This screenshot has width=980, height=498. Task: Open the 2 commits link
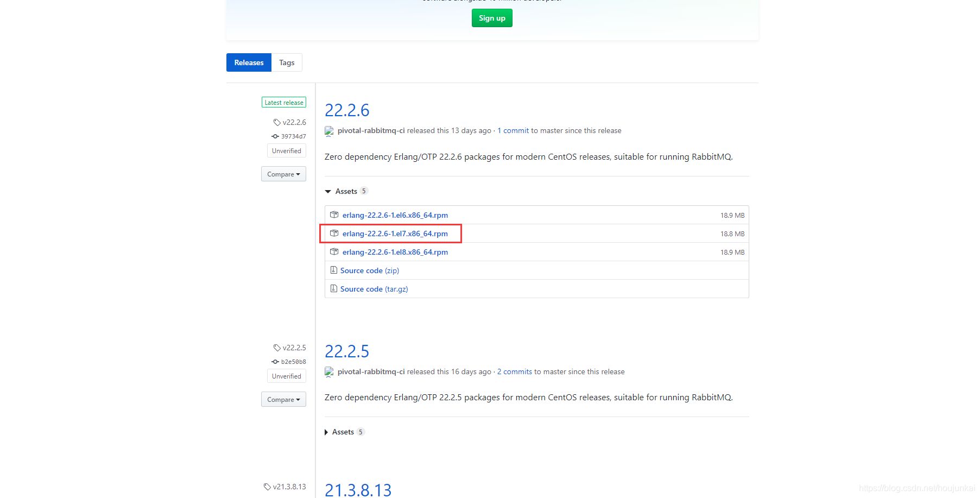[x=515, y=371]
